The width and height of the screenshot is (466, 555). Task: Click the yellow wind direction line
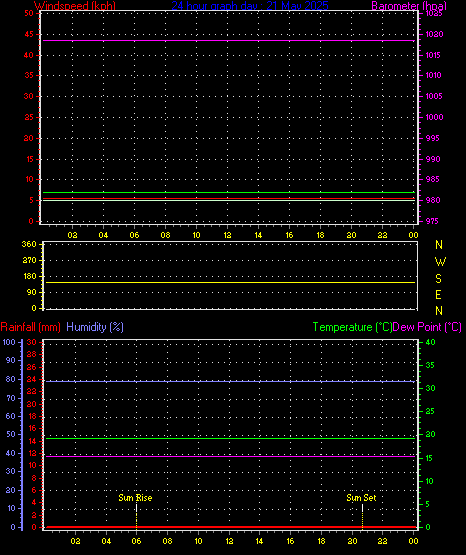(x=230, y=282)
